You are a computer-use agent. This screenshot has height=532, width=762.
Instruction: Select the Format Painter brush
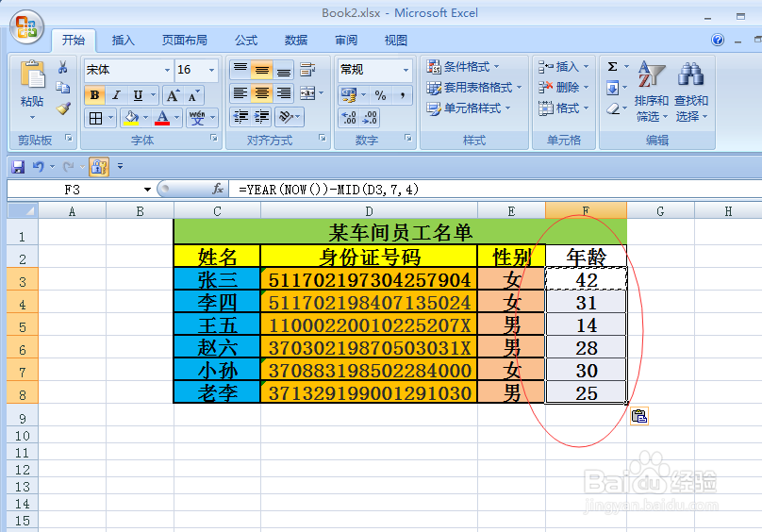point(63,108)
